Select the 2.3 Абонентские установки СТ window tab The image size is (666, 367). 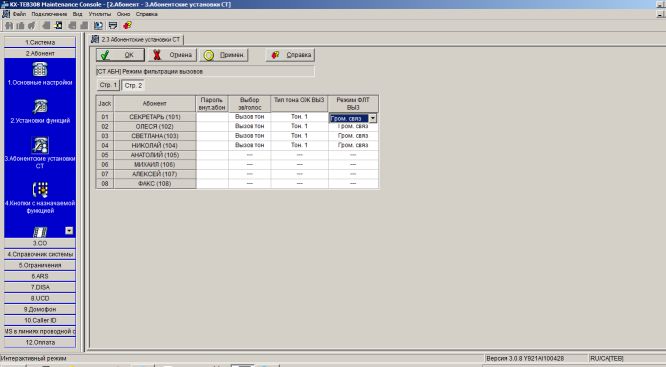click(136, 40)
